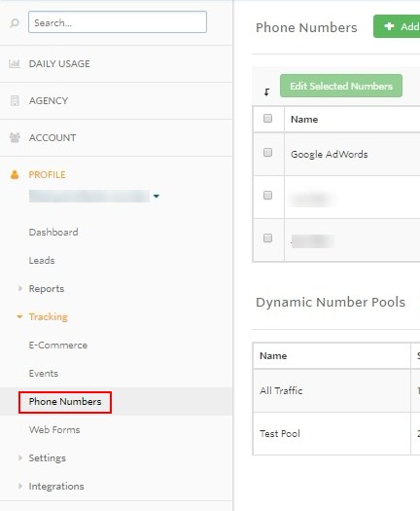420x511 pixels.
Task: Click the Name column header in Phone Numbers table
Action: [304, 120]
